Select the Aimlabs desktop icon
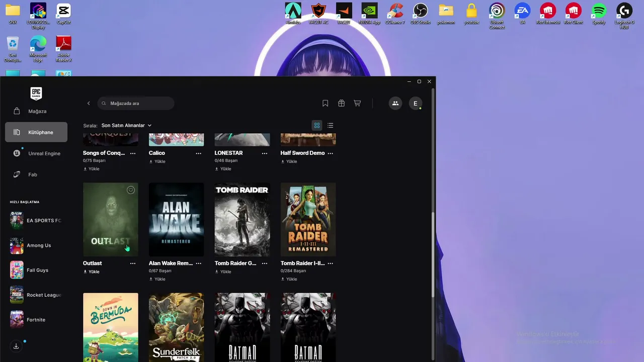The width and height of the screenshot is (644, 362). tap(293, 14)
